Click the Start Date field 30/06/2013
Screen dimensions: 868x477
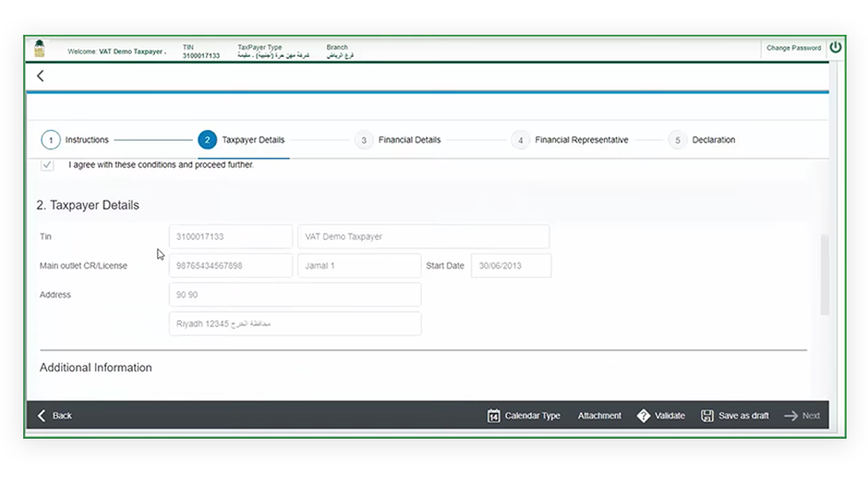tap(511, 266)
